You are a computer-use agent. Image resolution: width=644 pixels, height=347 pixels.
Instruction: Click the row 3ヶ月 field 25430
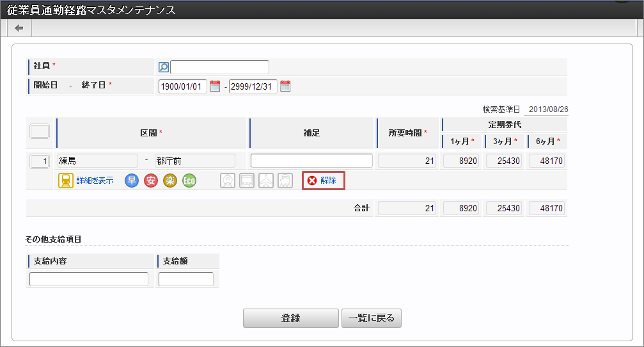pos(504,161)
